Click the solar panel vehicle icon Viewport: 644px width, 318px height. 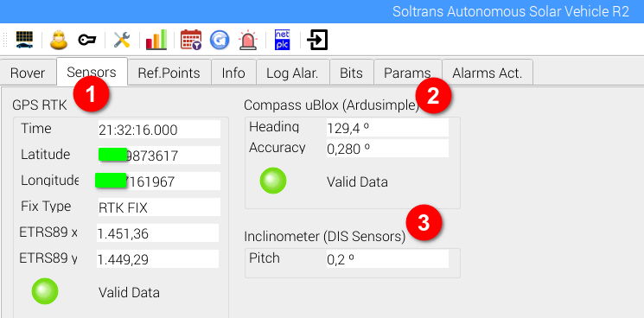[25, 40]
